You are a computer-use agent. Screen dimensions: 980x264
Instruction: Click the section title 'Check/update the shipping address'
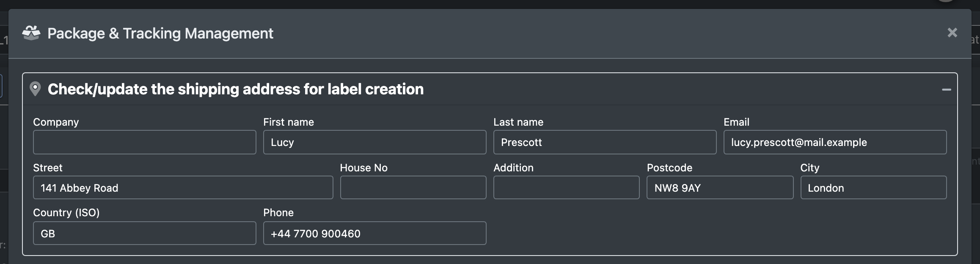[x=236, y=89]
